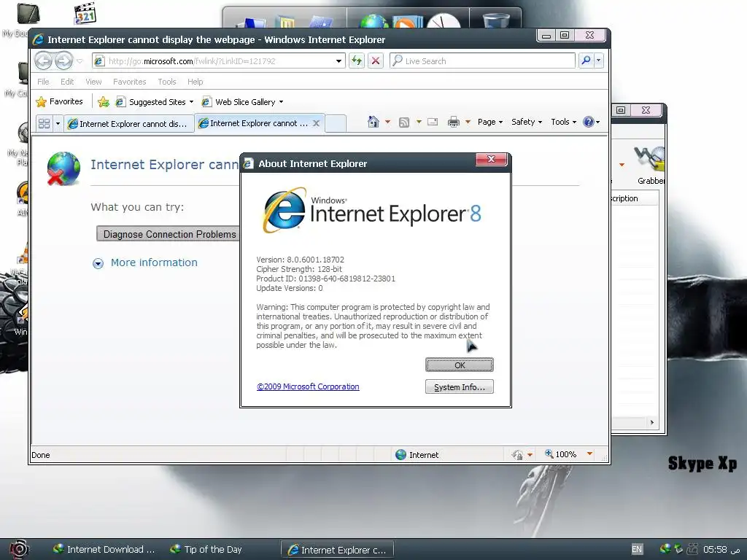747x560 pixels.
Task: Click the Internet Download taskbar button
Action: (104, 550)
